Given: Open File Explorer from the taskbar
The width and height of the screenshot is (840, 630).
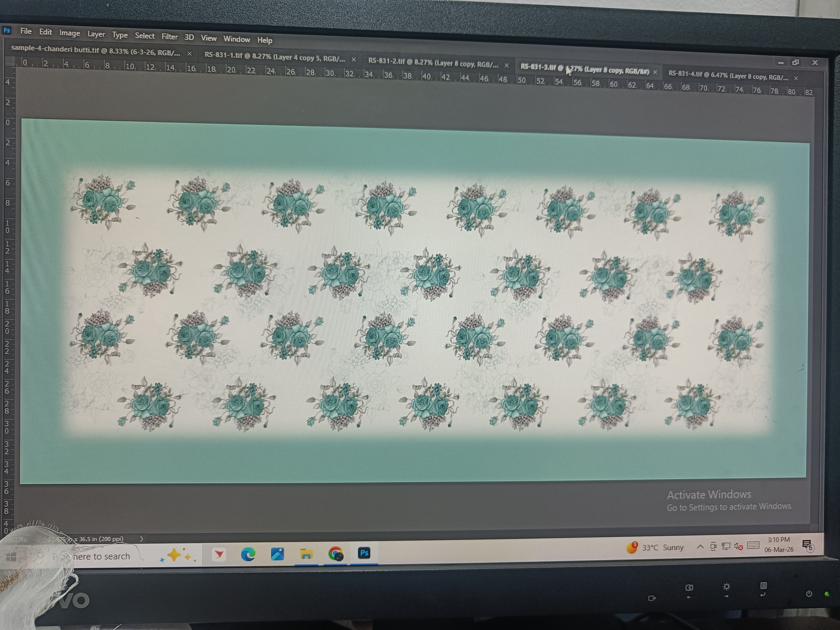Looking at the screenshot, I should 306,554.
